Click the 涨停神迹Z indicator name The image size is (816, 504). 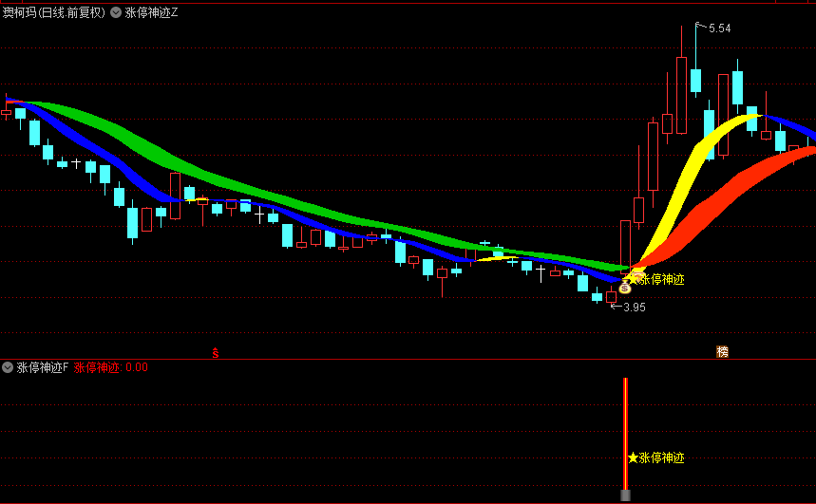point(151,12)
